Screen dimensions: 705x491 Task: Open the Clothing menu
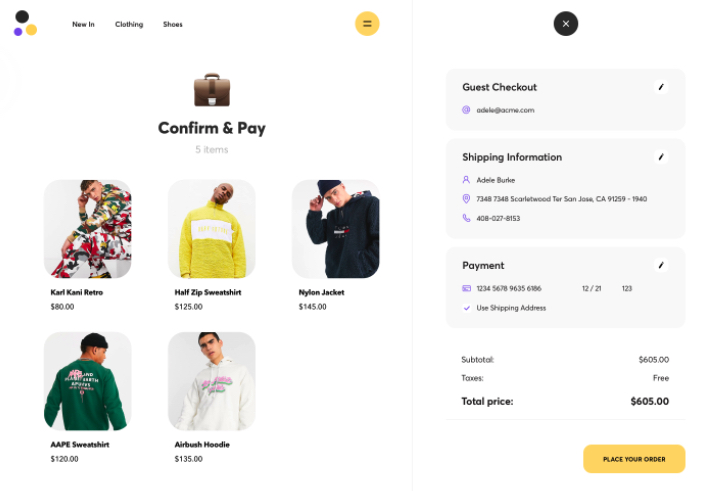(x=129, y=24)
